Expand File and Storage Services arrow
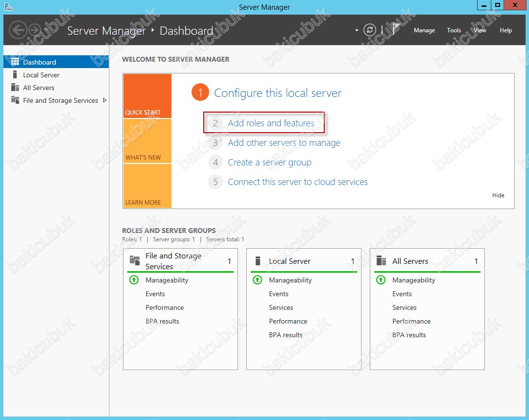The width and height of the screenshot is (529, 420). click(105, 100)
